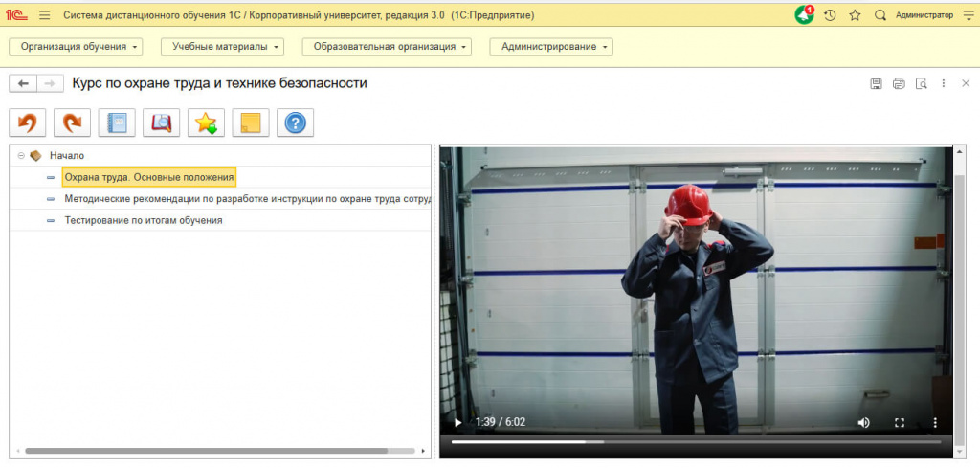This screenshot has height=468, width=980.
Task: Go forward with the right arrow button
Action: (x=51, y=83)
